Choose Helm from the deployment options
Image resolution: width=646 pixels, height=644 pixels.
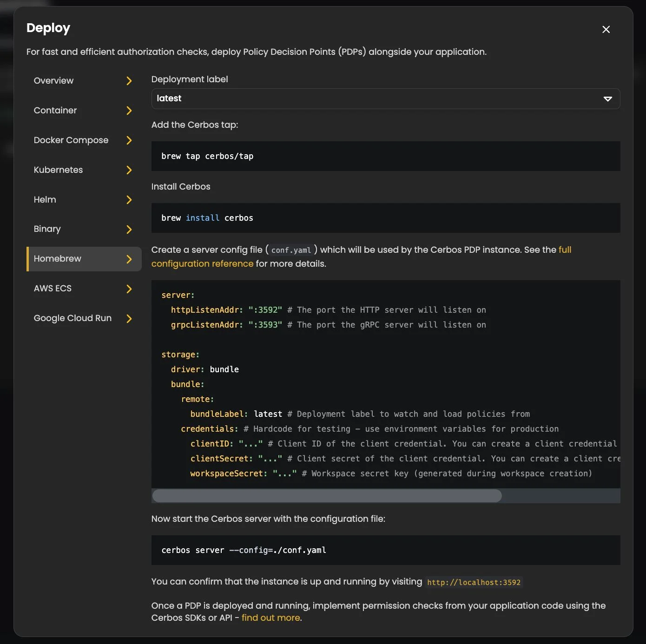coord(45,200)
